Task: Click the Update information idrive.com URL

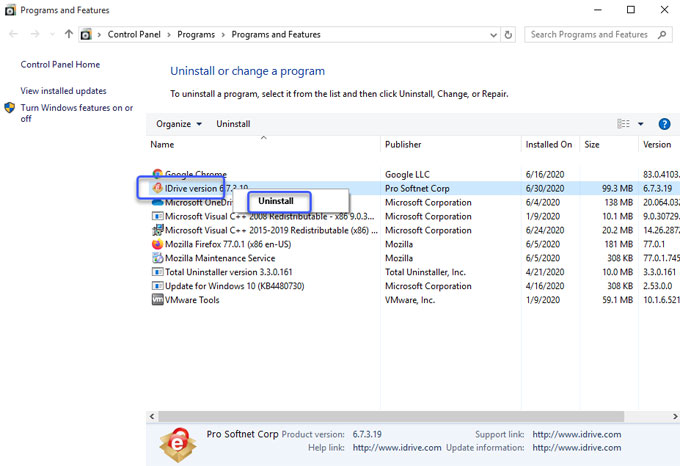Action: click(x=576, y=448)
